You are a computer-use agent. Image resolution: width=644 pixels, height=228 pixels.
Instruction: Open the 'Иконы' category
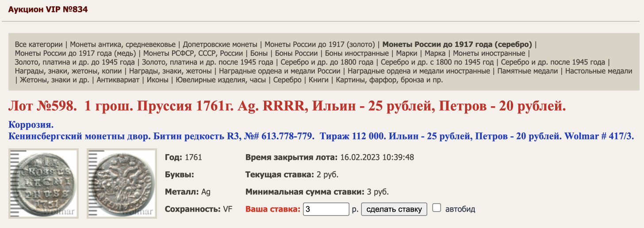point(157,80)
